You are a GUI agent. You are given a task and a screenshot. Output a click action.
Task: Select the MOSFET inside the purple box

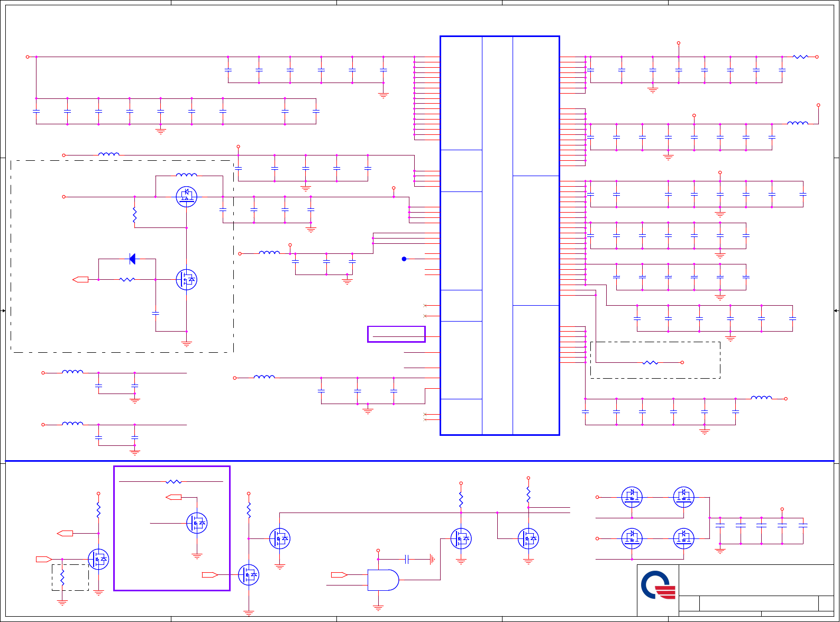197,523
